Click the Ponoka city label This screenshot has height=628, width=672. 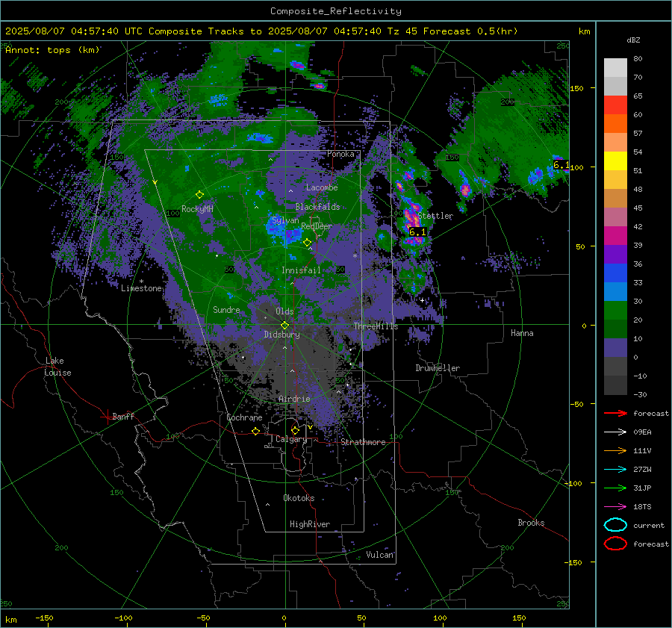340,154
